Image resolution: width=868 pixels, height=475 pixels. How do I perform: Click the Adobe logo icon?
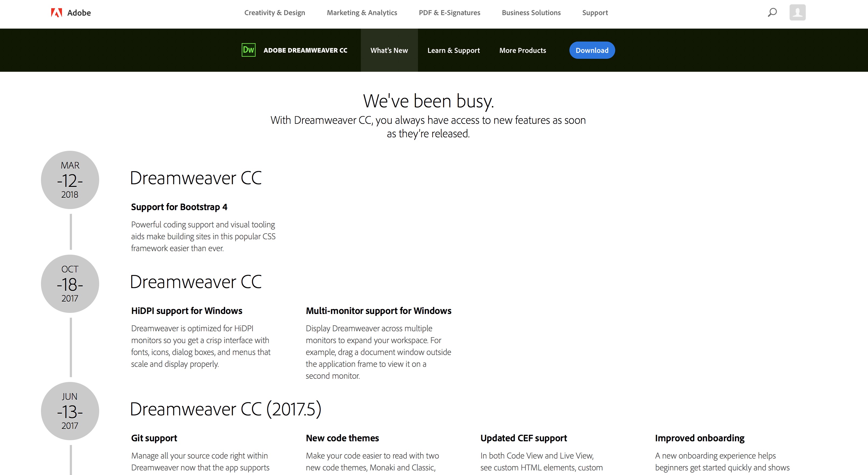click(57, 13)
